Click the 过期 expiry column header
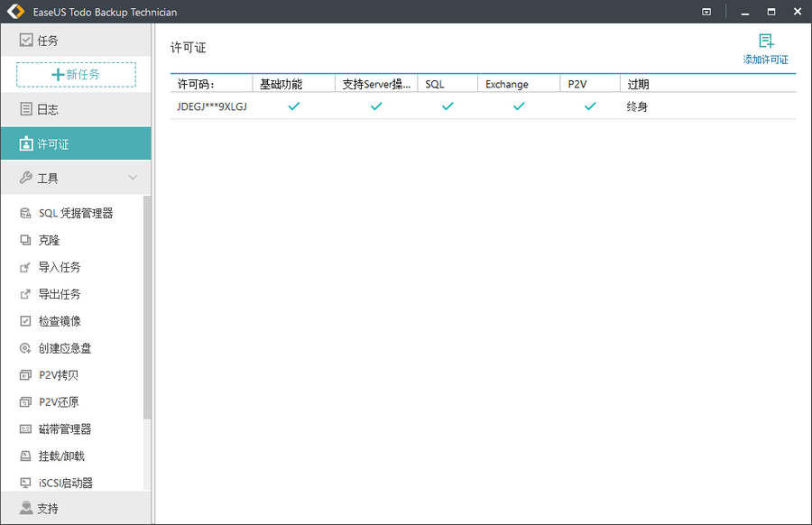812x525 pixels. 708,84
